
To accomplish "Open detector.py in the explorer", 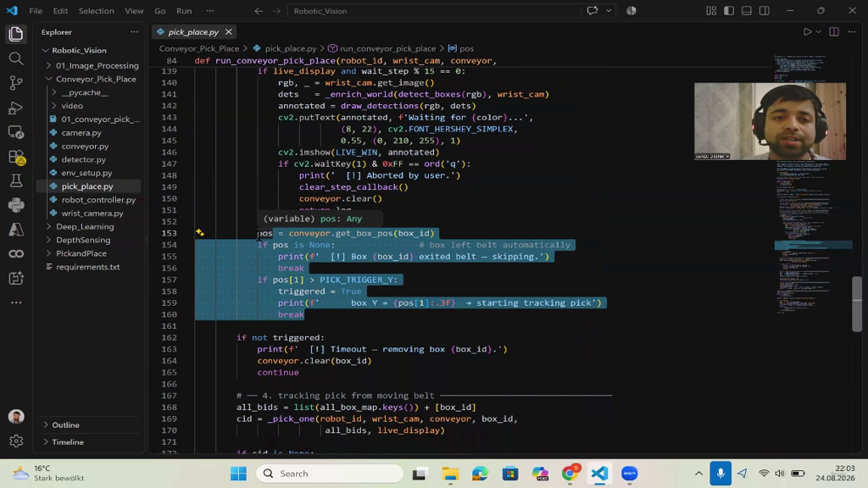I will click(x=84, y=159).
